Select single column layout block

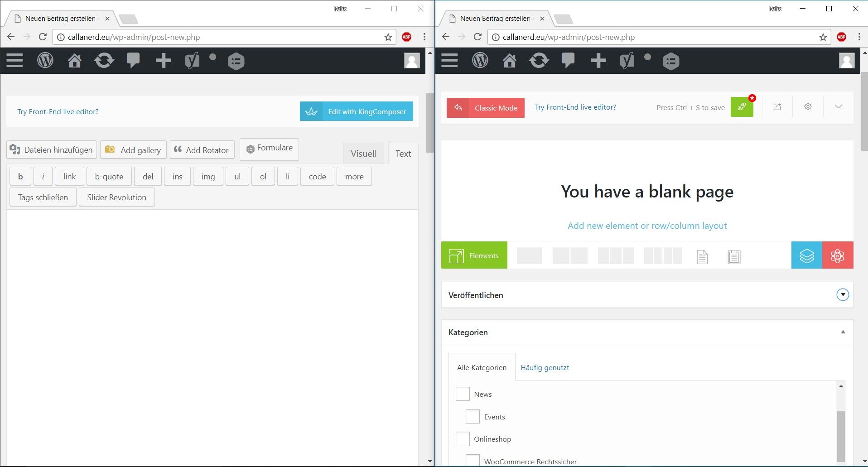pyautogui.click(x=530, y=256)
